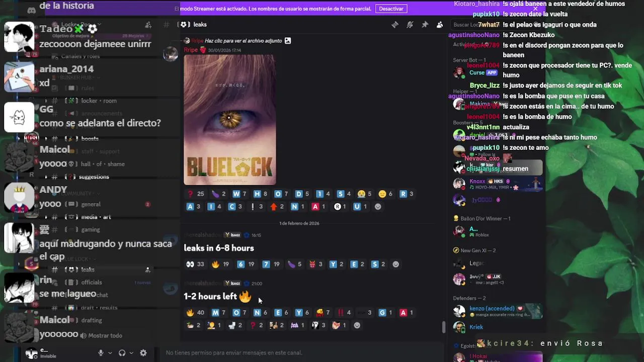This screenshot has width=644, height=362.
Task: Add reaction to 1-2 hours left message
Action: (x=357, y=325)
